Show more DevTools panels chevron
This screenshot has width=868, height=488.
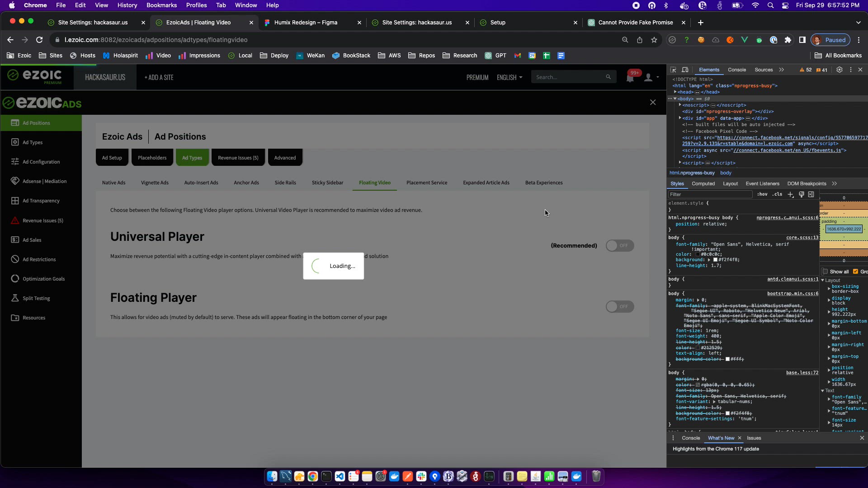[782, 70]
